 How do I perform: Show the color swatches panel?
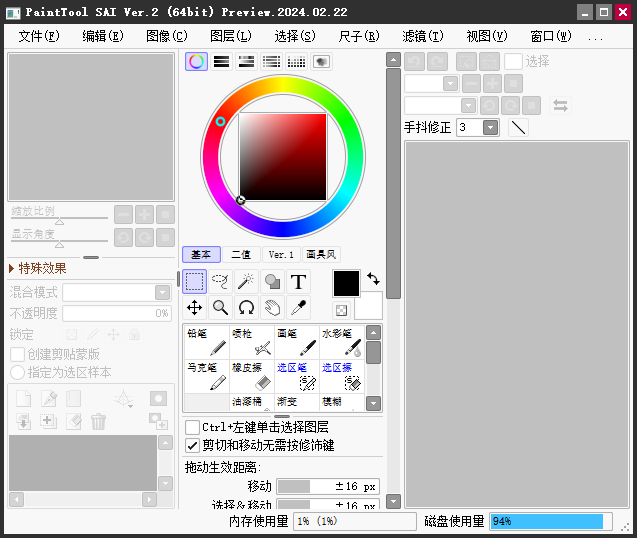click(x=297, y=62)
